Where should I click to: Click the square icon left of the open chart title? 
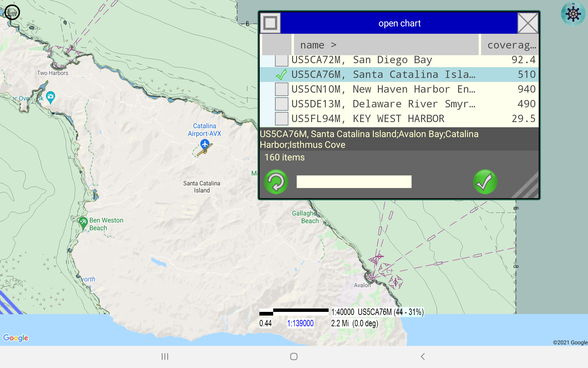270,23
